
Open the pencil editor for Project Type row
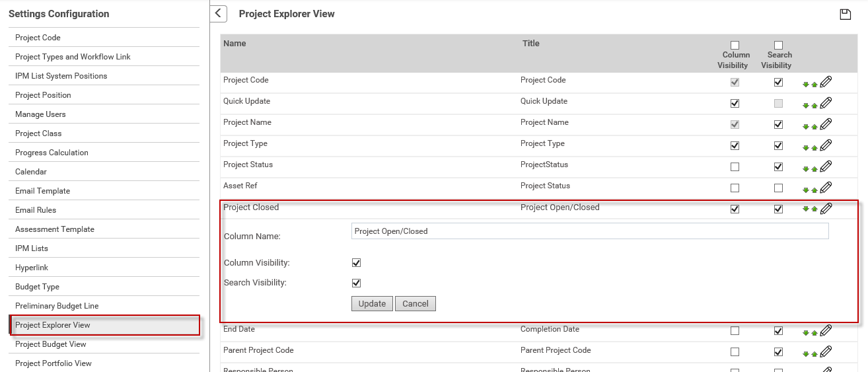coord(826,145)
